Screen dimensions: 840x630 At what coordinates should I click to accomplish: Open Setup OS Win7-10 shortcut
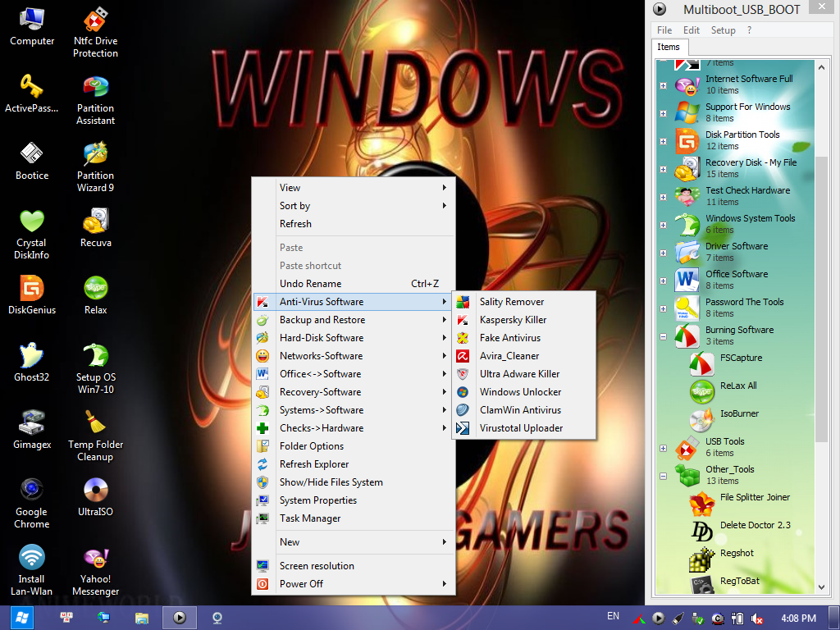pos(95,368)
